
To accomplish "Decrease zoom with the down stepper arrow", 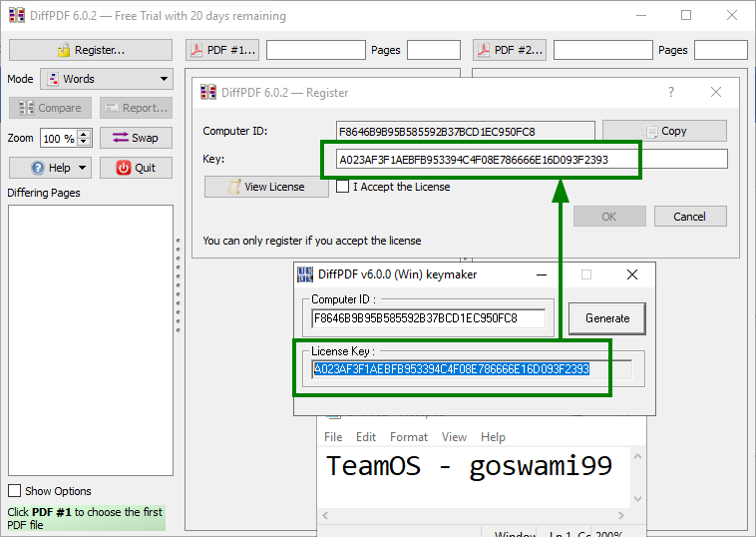I will pos(84,143).
